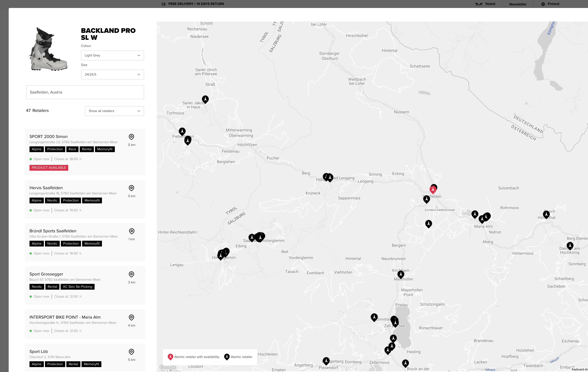
Task: Click the Otto-Gruber-Straße 1 address text
Action: (x=74, y=237)
